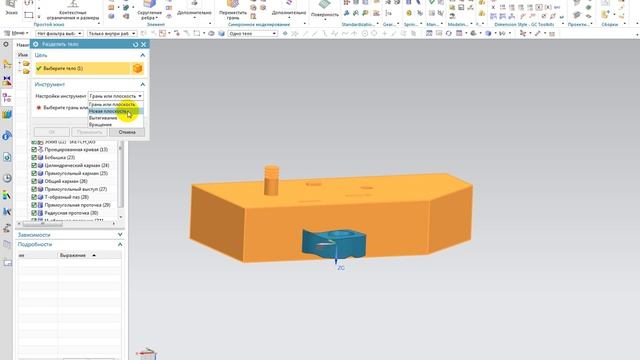Cancel with the Отмена button
Viewport: 640px width, 360px height.
[x=127, y=132]
